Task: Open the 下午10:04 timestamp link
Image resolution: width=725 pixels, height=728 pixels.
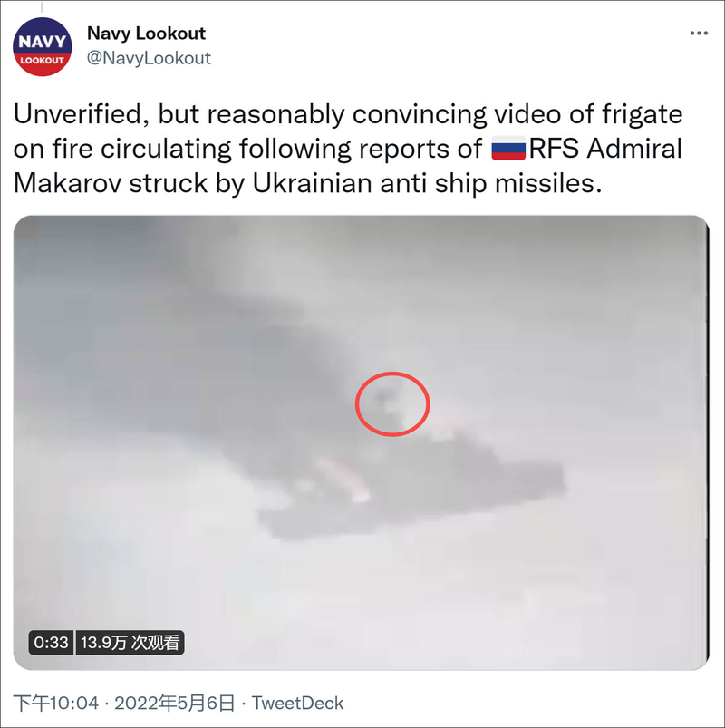Action: tap(55, 703)
